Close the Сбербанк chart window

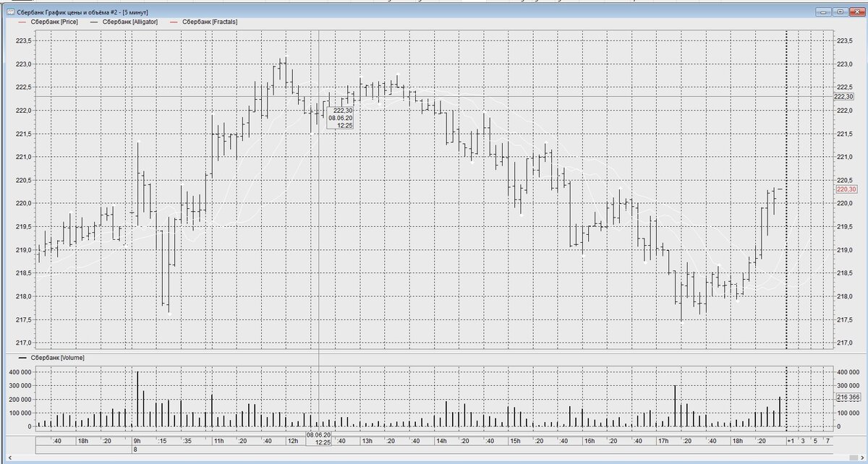click(856, 12)
